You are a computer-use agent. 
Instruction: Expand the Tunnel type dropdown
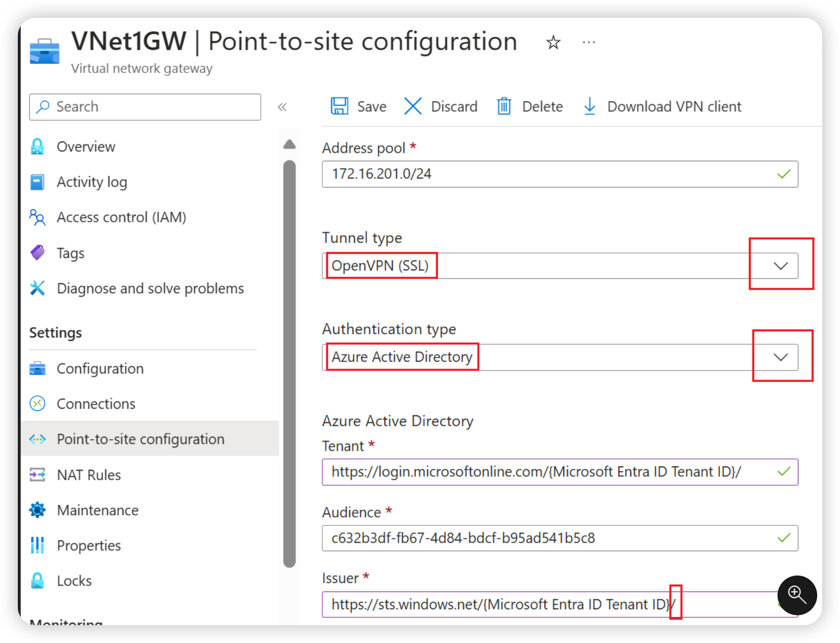click(x=780, y=266)
